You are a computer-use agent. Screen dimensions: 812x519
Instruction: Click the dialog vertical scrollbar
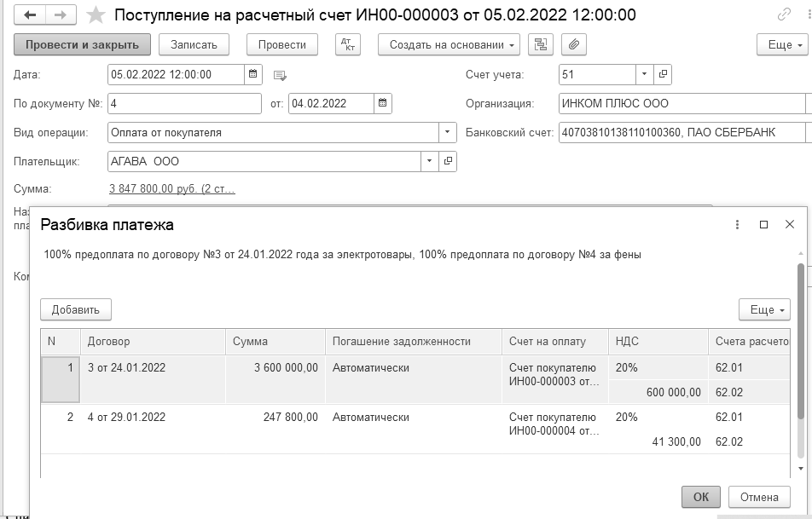pos(800,341)
